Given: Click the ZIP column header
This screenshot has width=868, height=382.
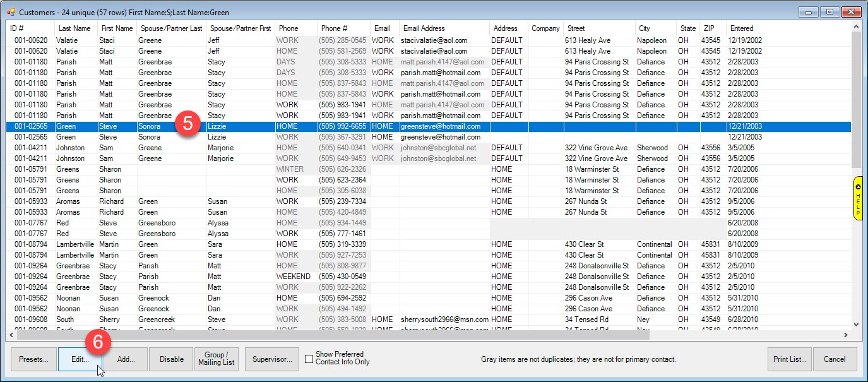Looking at the screenshot, I should [x=708, y=28].
